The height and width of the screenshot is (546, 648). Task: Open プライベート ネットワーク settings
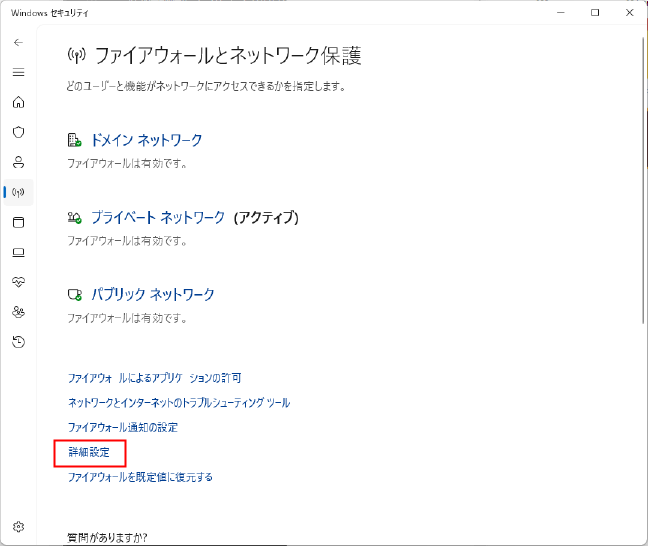166,217
